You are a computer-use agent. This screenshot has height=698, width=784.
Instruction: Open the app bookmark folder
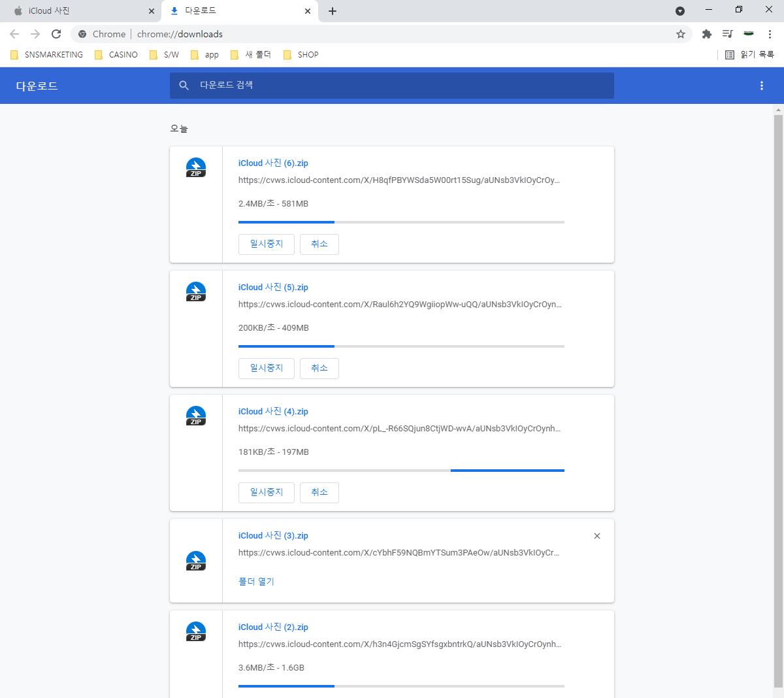(204, 55)
